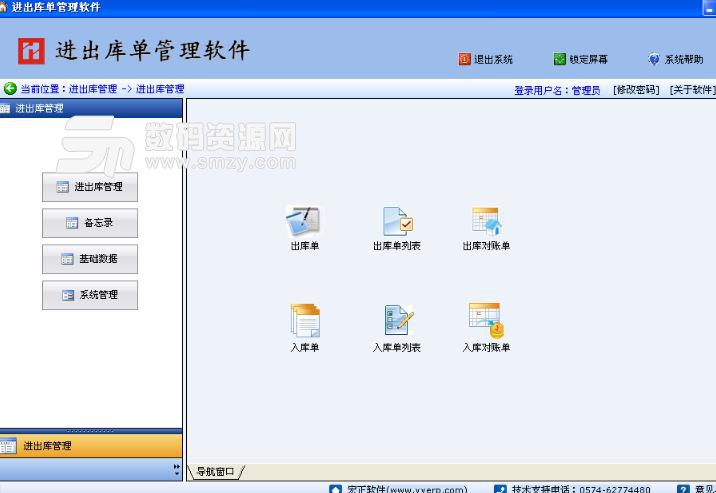
Task: Click the 技术支持电话 status text
Action: (581, 489)
